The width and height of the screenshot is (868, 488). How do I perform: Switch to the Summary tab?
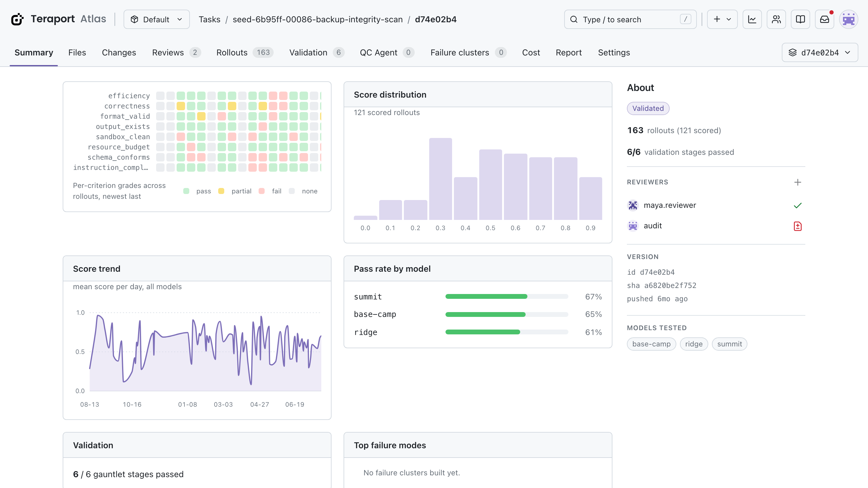coord(34,52)
